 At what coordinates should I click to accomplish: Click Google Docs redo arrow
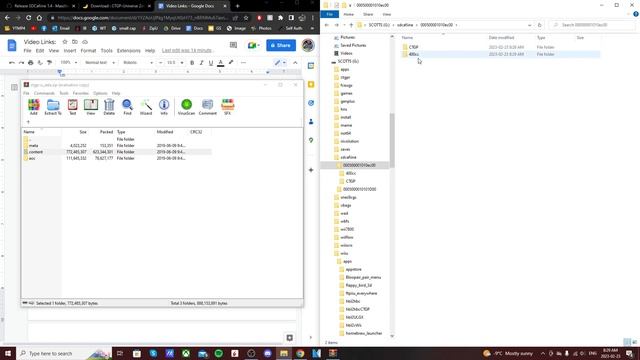click(x=21, y=63)
